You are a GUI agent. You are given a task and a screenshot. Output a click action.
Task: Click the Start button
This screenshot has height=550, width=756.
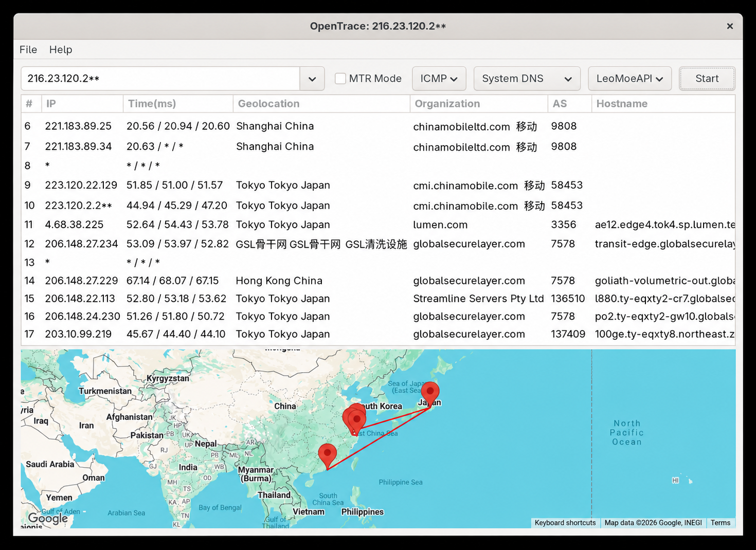[707, 79]
